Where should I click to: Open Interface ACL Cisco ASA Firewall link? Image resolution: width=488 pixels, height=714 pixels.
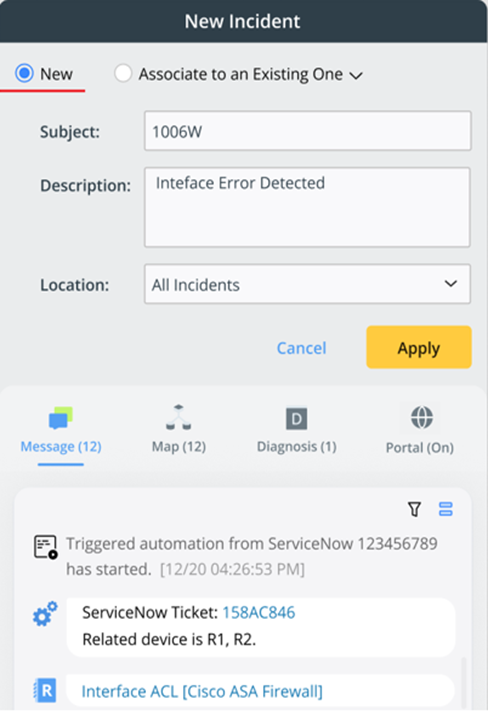[x=202, y=691]
